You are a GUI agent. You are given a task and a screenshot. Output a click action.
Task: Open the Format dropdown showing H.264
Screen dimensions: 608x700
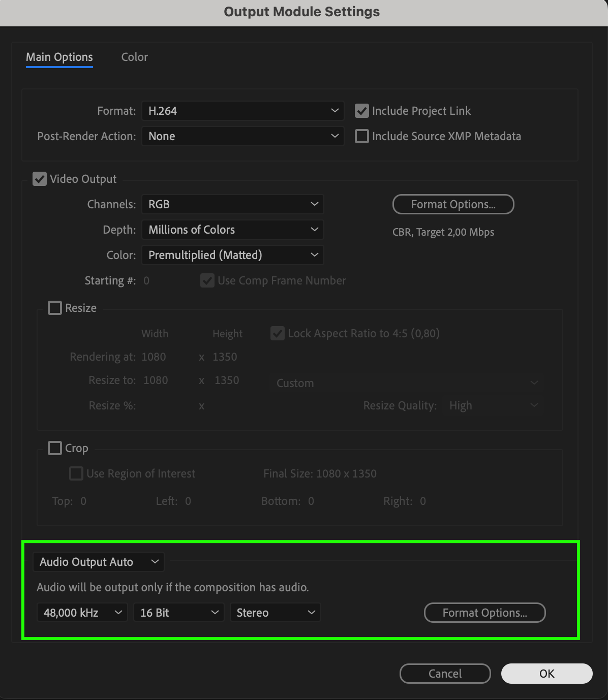point(242,111)
